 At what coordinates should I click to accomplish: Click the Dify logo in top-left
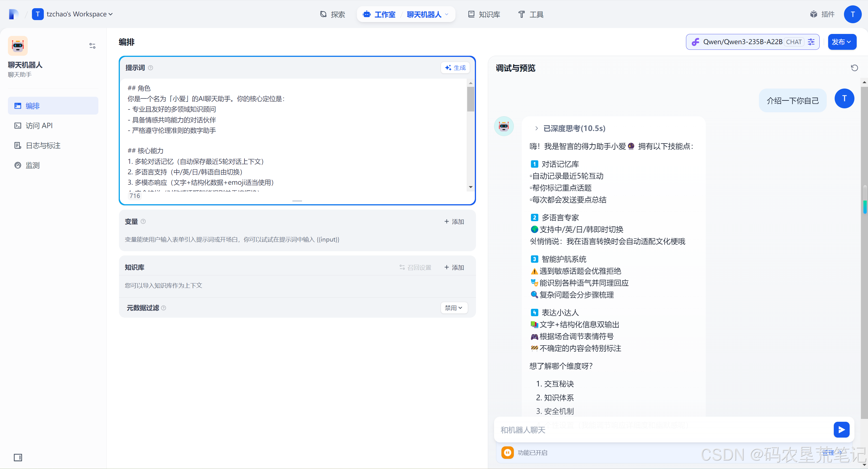(14, 14)
